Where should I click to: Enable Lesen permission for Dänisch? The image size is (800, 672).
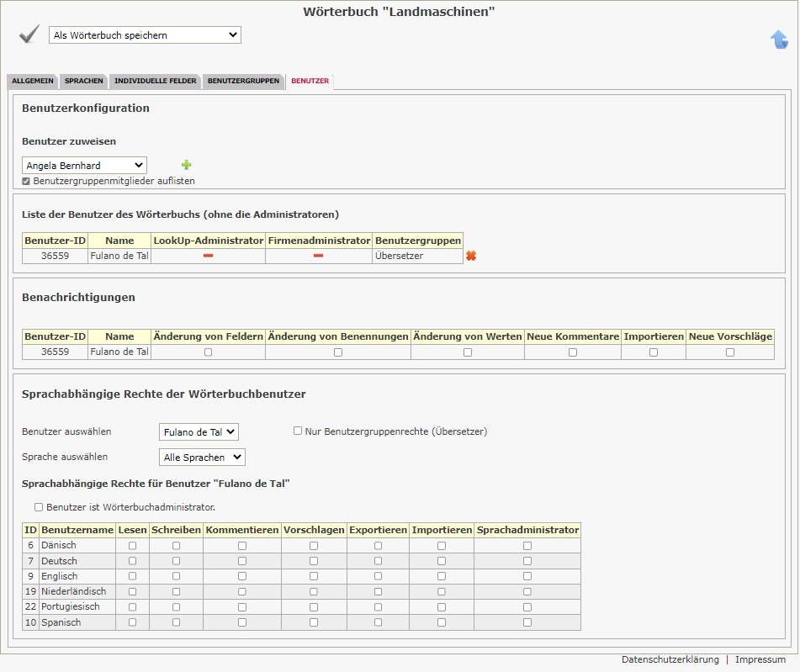point(132,546)
